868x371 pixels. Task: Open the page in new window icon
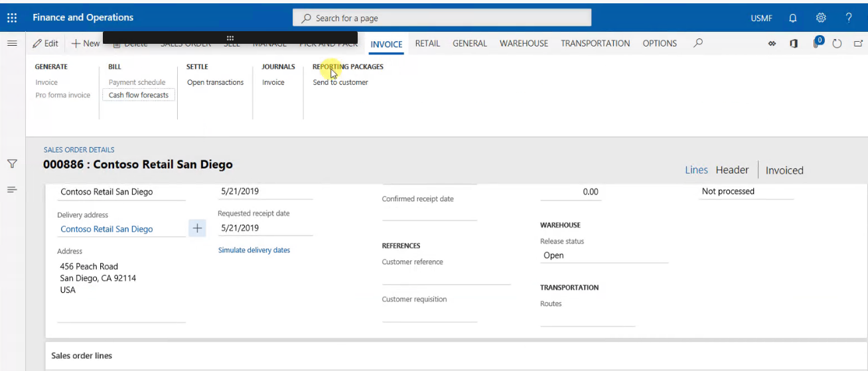point(857,44)
